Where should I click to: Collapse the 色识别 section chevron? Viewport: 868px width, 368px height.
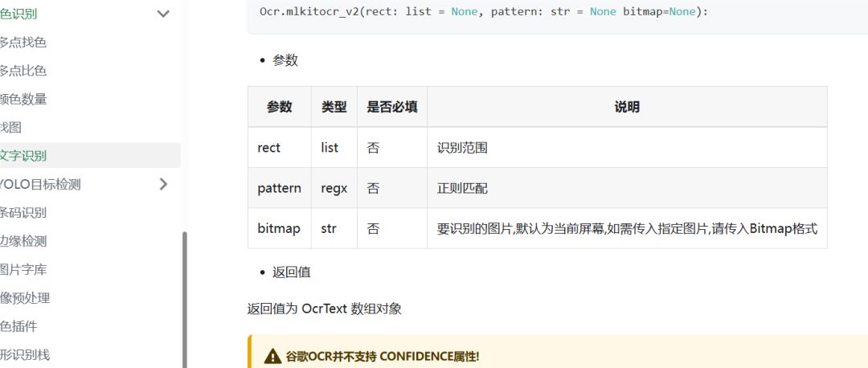click(x=163, y=14)
